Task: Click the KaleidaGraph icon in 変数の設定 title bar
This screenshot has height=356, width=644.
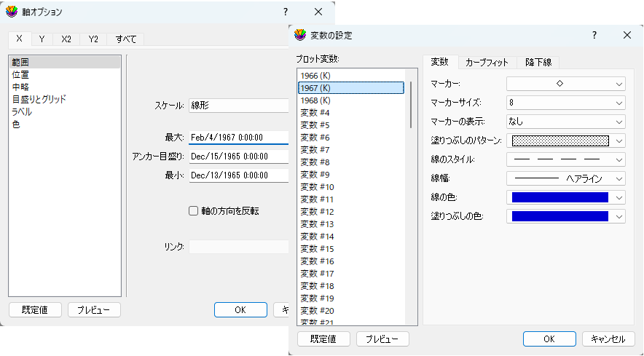Action: [300, 35]
